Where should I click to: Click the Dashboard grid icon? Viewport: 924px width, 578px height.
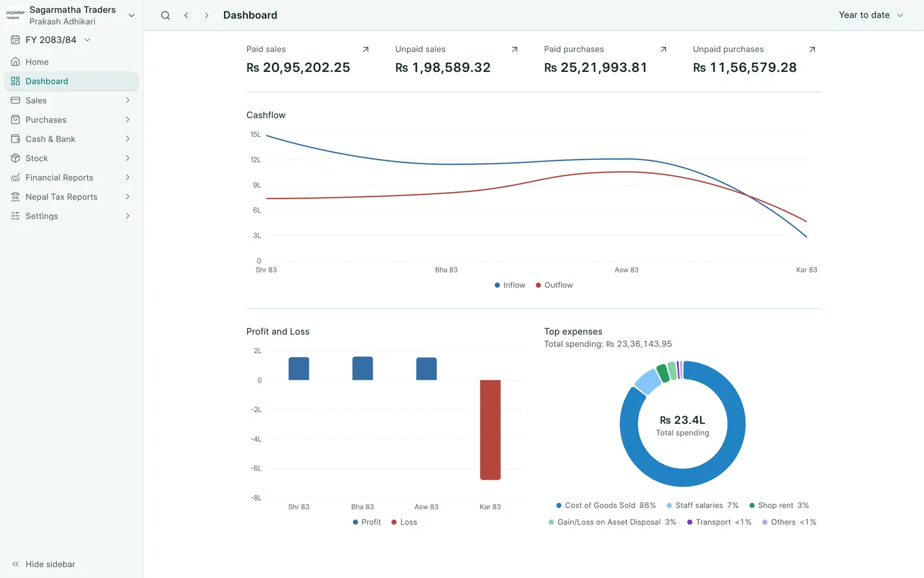coord(15,81)
